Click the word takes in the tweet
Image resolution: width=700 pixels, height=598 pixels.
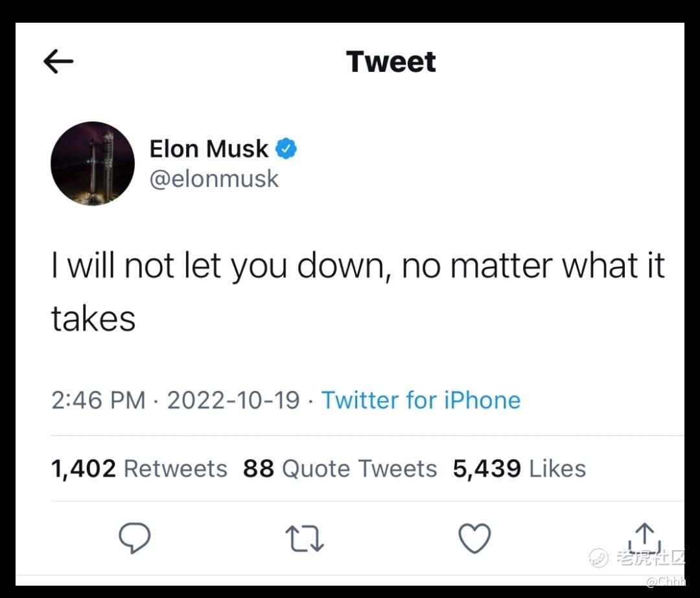click(93, 318)
